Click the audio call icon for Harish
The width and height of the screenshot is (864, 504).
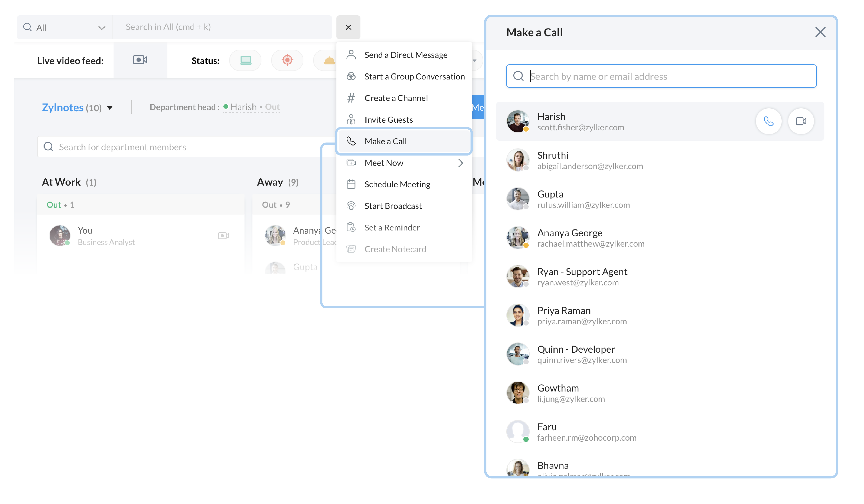[768, 121]
